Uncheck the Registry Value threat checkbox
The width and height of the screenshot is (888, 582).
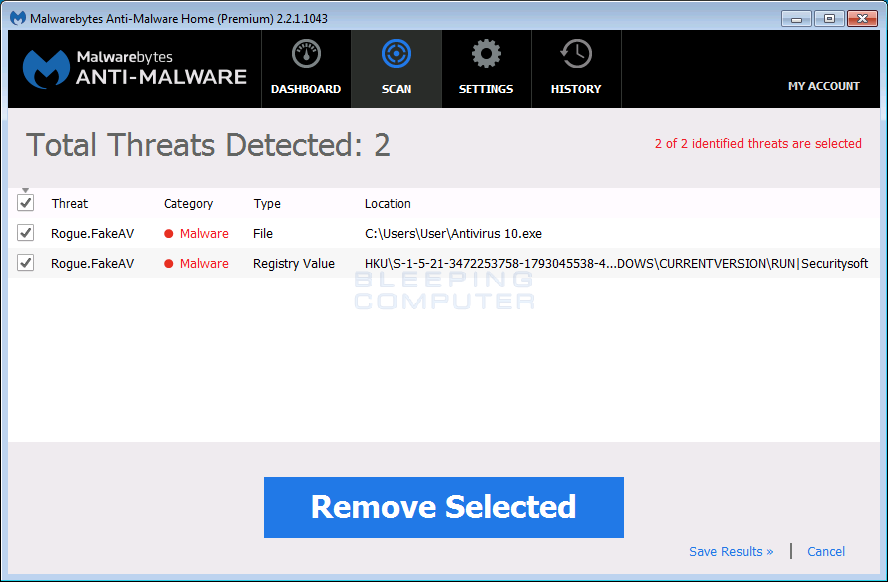tap(25, 263)
